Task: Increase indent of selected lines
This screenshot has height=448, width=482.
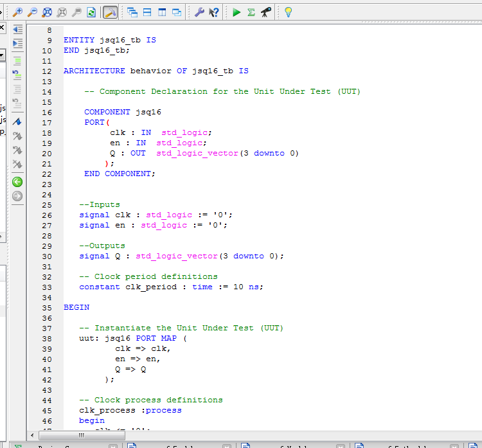Action: point(17,44)
